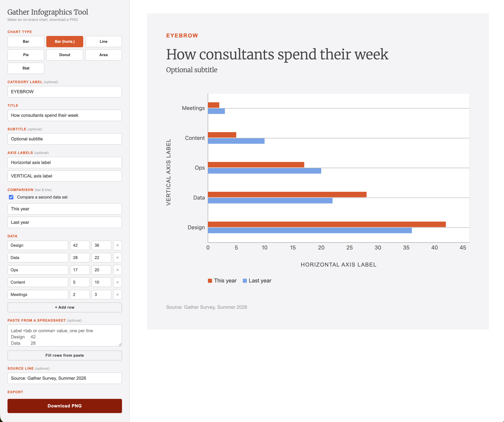504x422 pixels.
Task: Click the Gather Infographics Tool heading
Action: coord(48,12)
